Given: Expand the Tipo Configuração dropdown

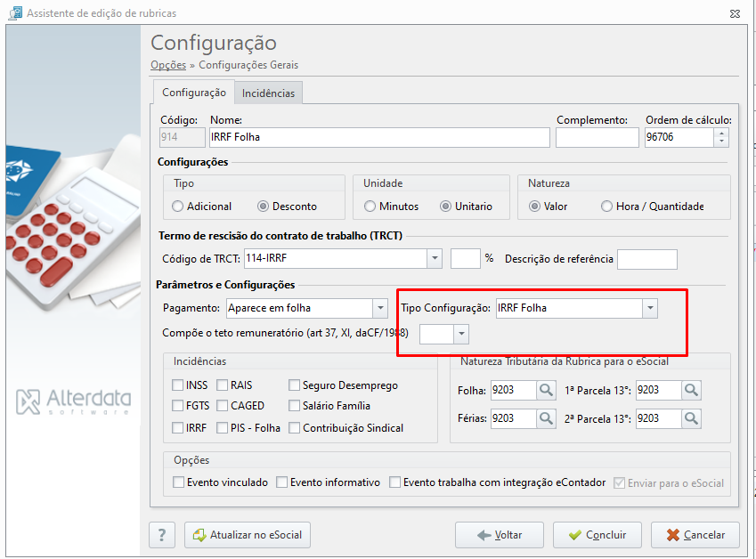Looking at the screenshot, I should click(x=650, y=308).
